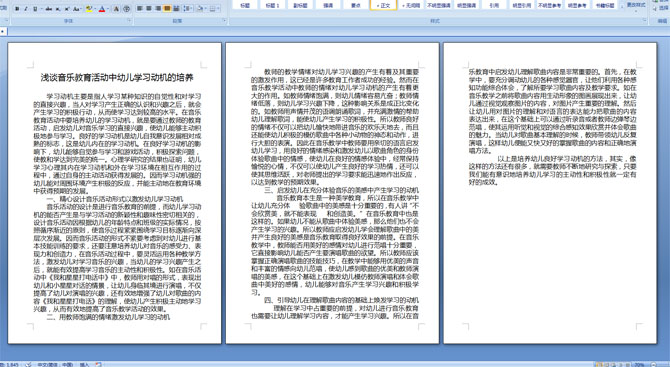The height and width of the screenshot is (367, 670).
Task: Apply red font color
Action: coord(102,9)
